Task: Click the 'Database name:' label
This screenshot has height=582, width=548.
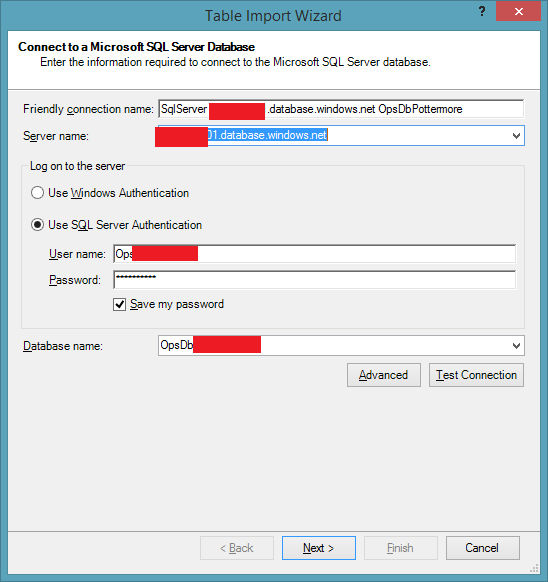Action: pos(63,346)
